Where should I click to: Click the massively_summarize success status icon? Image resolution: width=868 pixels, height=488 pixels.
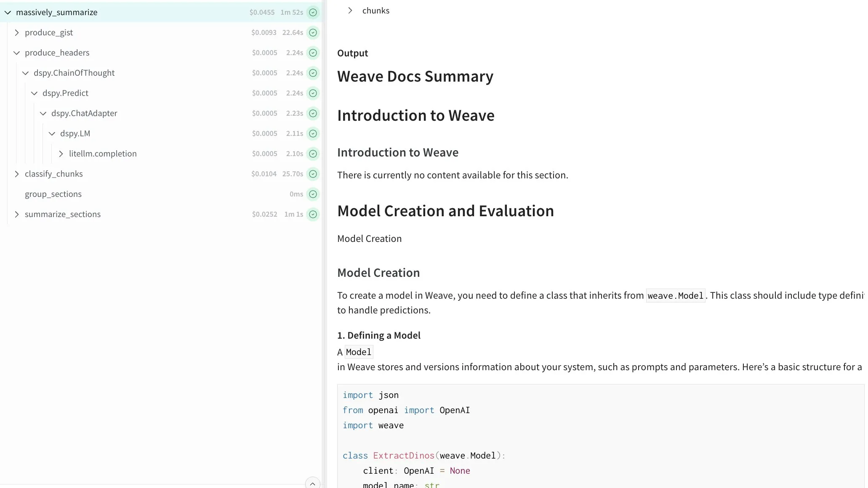313,12
